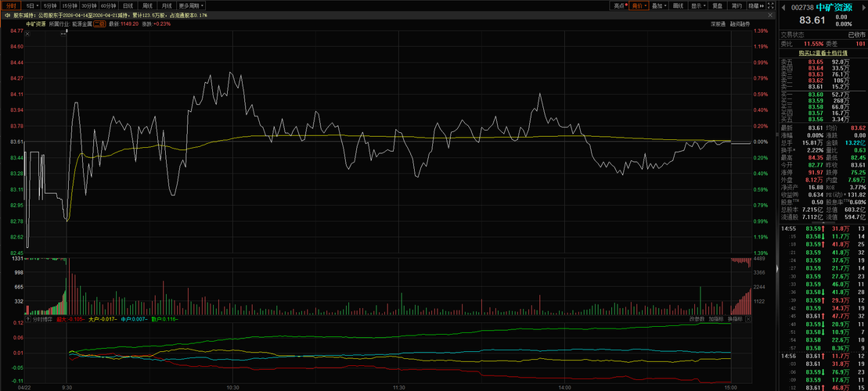
Task: Click the question mark help icon of 分时博弈
Action: 27,319
